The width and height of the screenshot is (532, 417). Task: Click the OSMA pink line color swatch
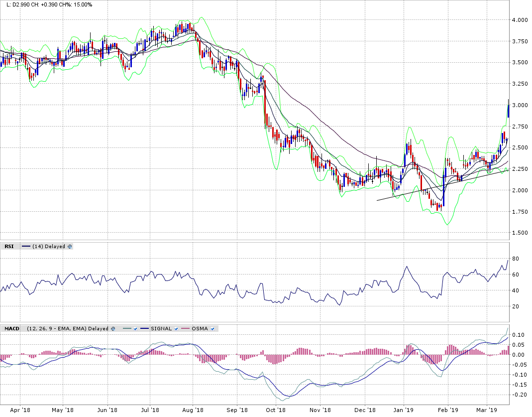pyautogui.click(x=185, y=328)
